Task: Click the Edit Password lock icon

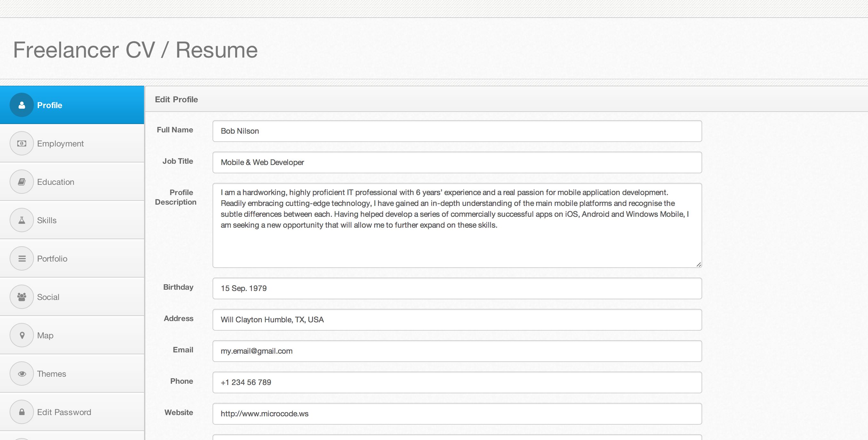Action: [x=21, y=412]
